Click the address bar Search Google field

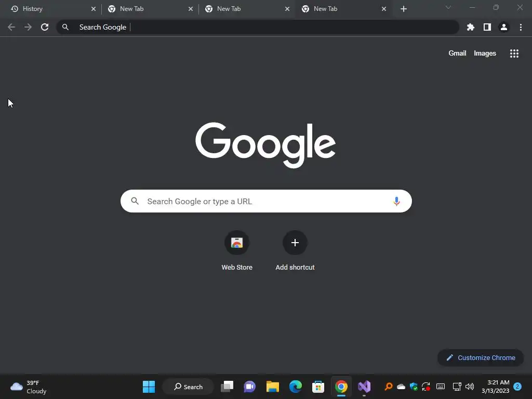(258, 27)
